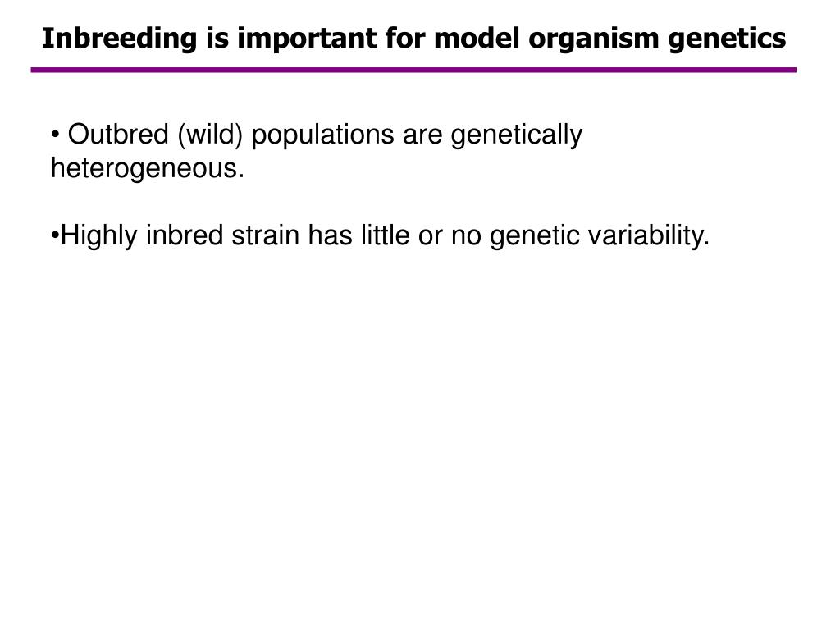840x630 pixels.
Task: Click the slide title about inbreeding
Action: tap(413, 39)
